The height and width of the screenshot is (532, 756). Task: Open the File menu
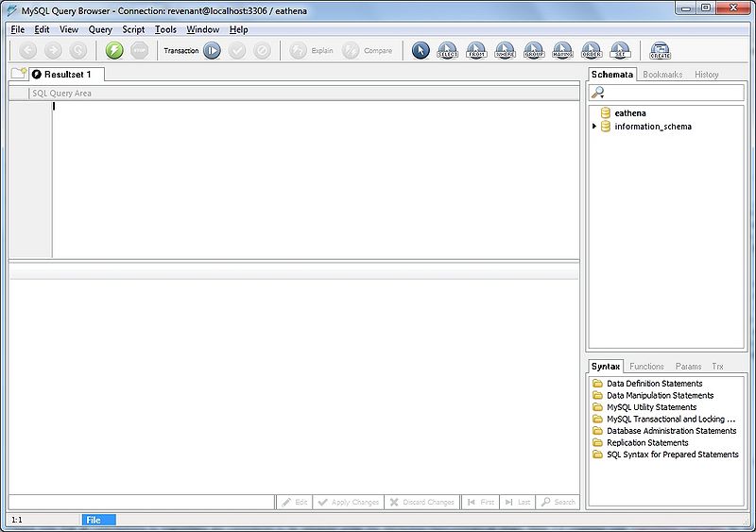click(18, 29)
